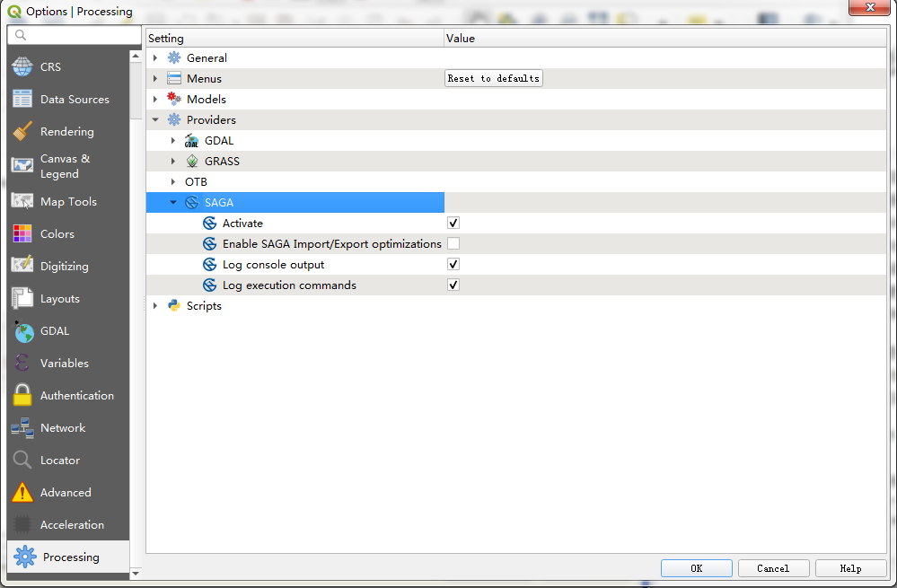Collapse the Providers group

coord(155,119)
